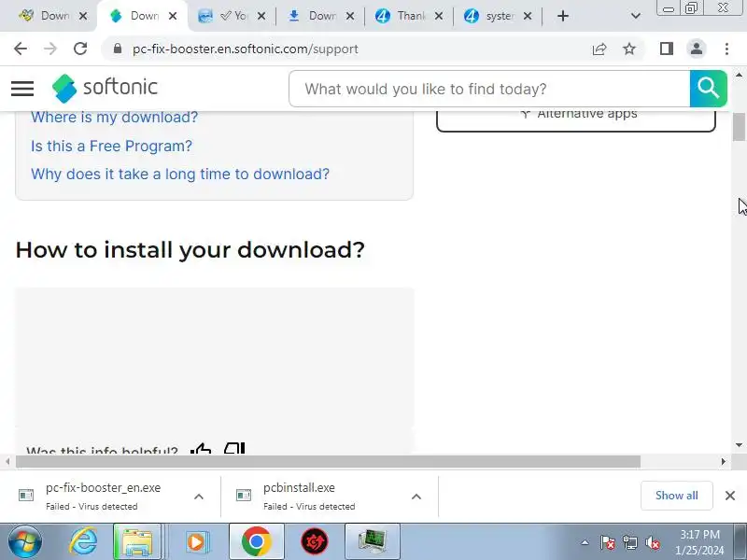747x560 pixels.
Task: Submit search with the magnifier button
Action: [708, 89]
